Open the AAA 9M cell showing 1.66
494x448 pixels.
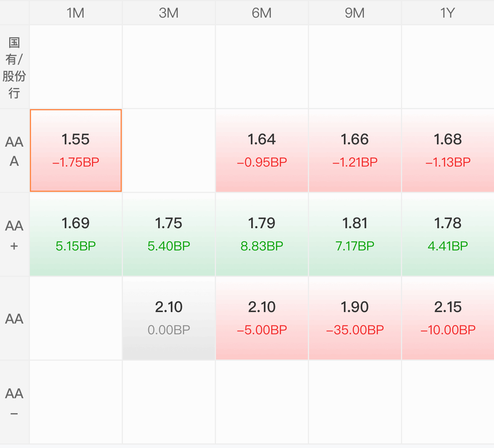(x=355, y=150)
